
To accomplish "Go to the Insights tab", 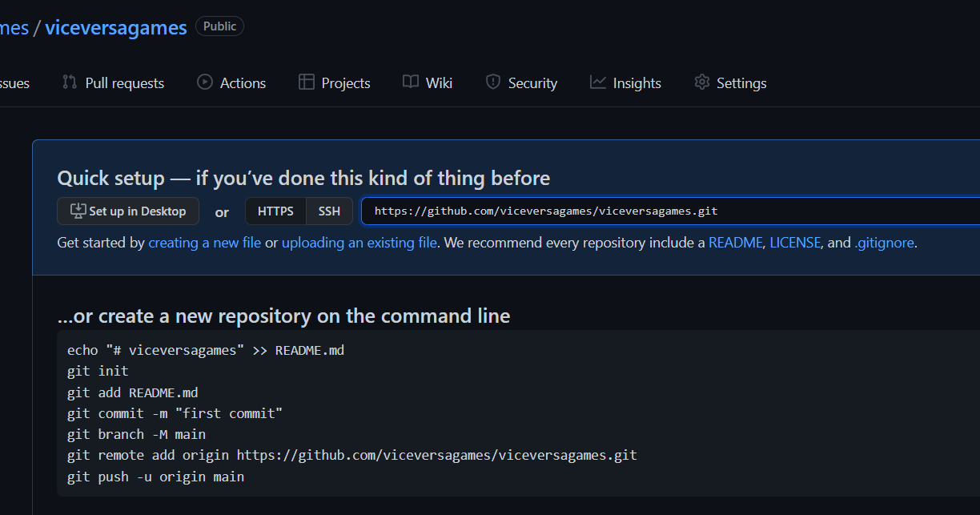I will pyautogui.click(x=637, y=83).
